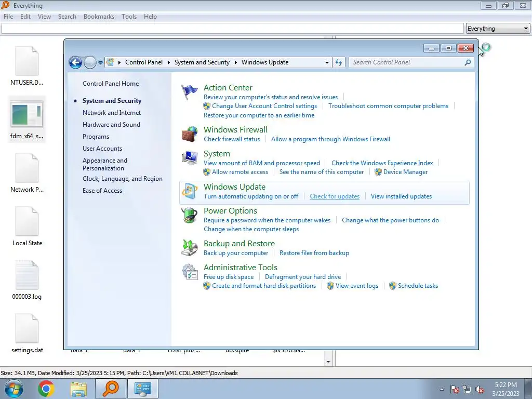This screenshot has width=532, height=399.
Task: Click the muted volume icon in system tray
Action: coord(480,390)
